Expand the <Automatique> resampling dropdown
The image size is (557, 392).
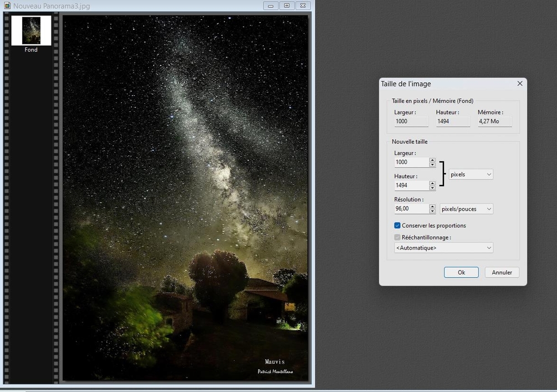click(443, 248)
